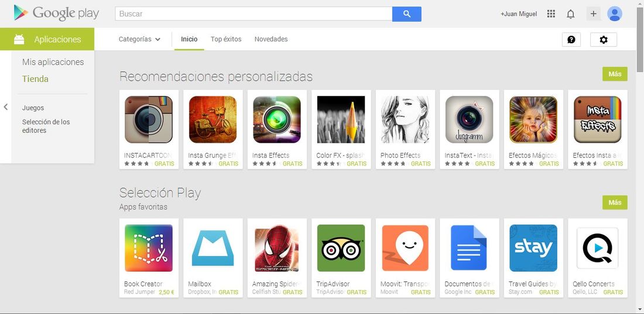Open the user profile avatar

pos(614,14)
